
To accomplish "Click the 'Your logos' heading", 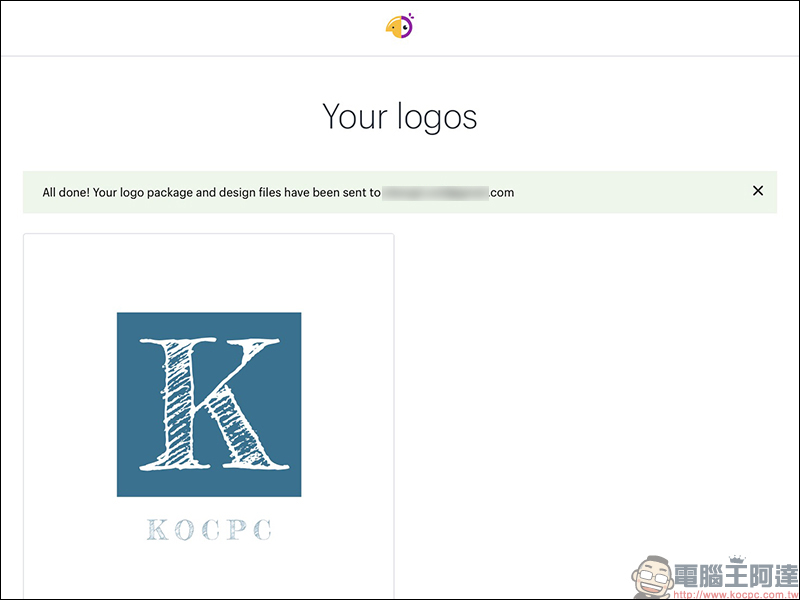I will pyautogui.click(x=399, y=117).
